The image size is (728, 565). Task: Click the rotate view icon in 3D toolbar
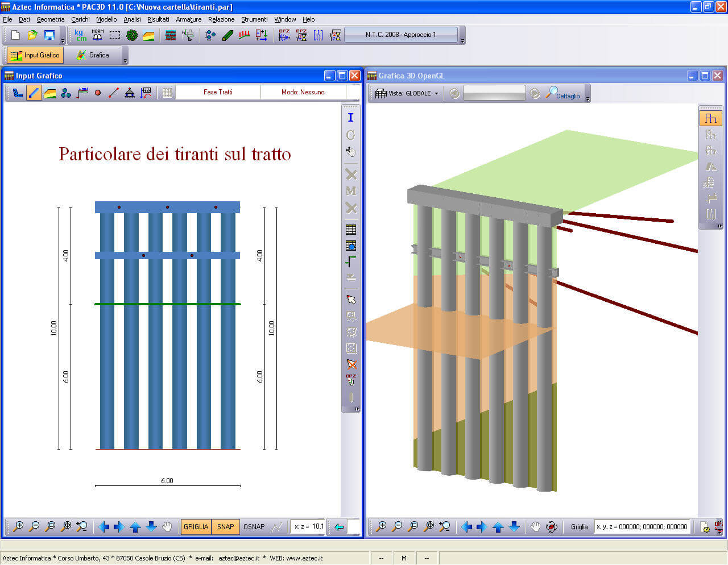click(x=551, y=527)
